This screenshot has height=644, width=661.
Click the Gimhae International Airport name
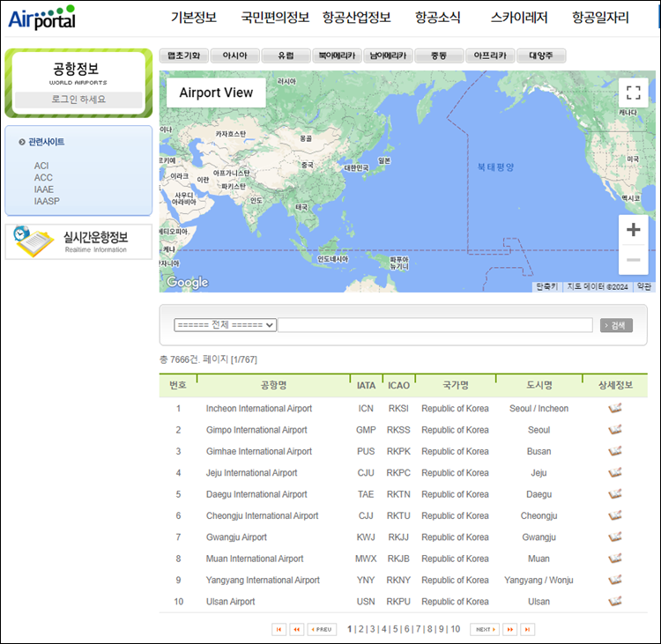coord(259,451)
